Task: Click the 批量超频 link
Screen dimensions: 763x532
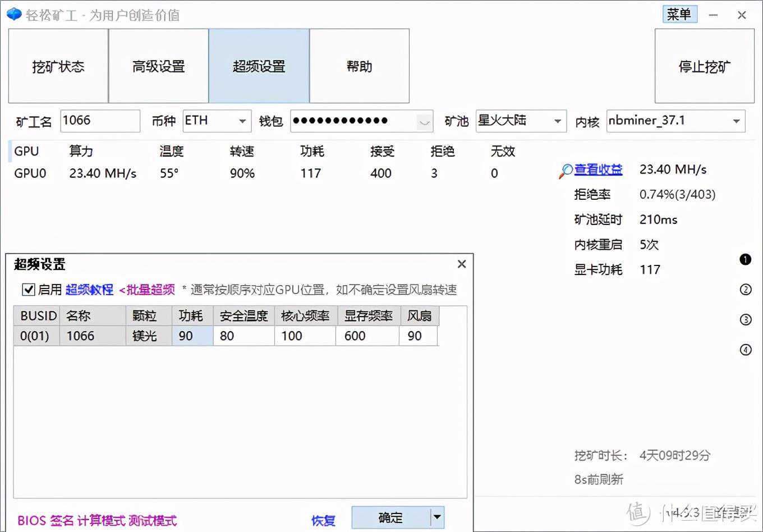Action: (147, 290)
